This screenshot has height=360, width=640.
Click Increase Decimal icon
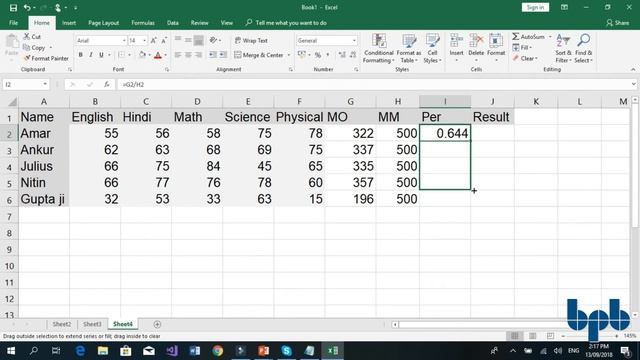coord(342,55)
